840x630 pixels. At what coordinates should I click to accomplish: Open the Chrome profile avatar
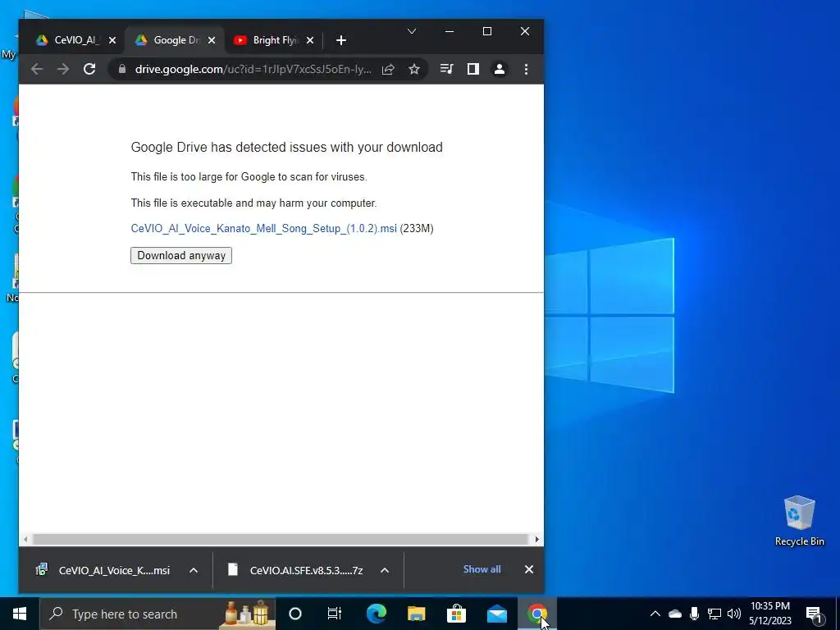coord(500,69)
